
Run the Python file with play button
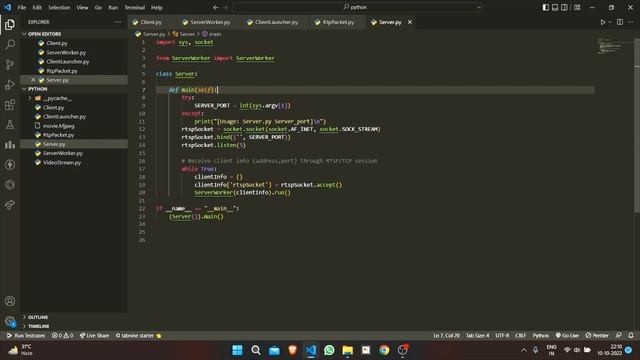point(603,22)
